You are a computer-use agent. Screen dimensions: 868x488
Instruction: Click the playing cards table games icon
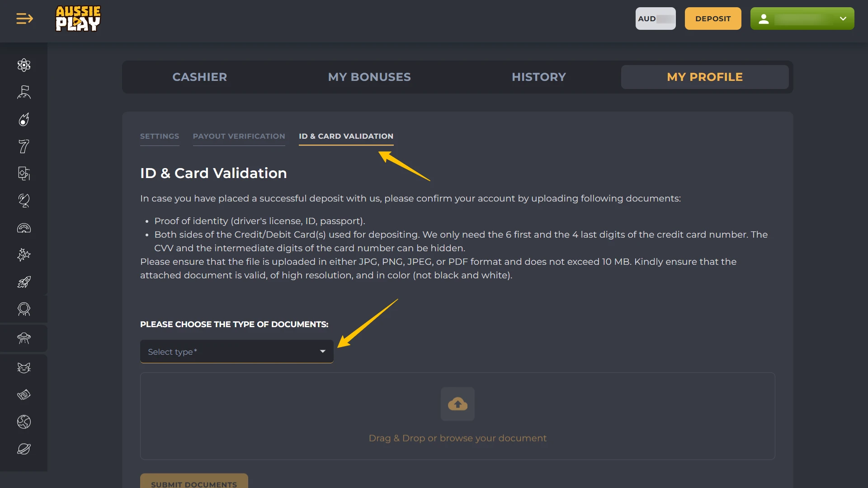(24, 174)
